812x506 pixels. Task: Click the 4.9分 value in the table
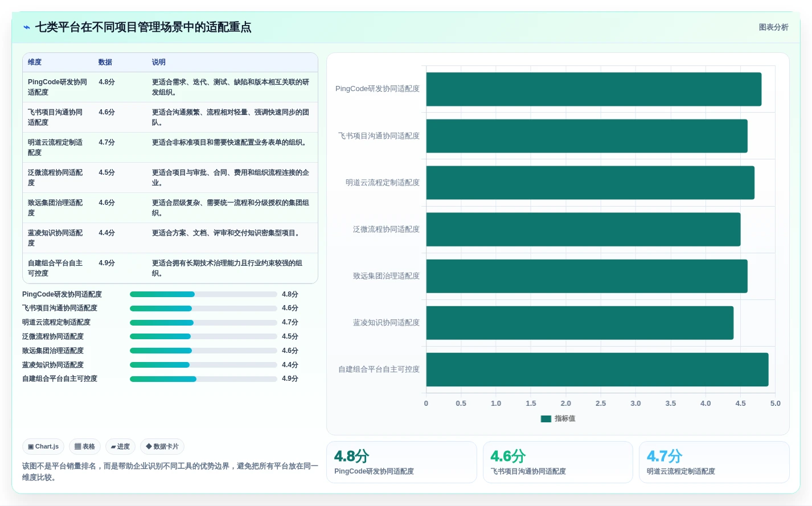click(106, 263)
